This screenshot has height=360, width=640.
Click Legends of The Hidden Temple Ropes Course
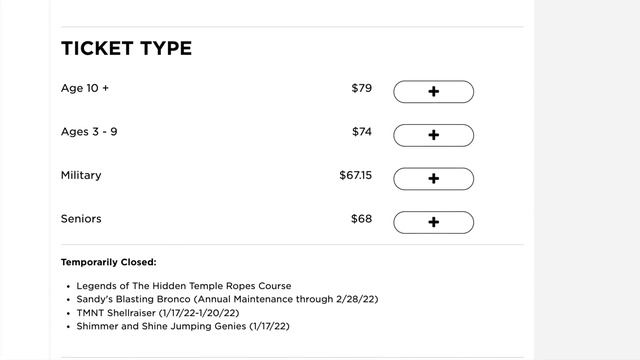click(184, 286)
